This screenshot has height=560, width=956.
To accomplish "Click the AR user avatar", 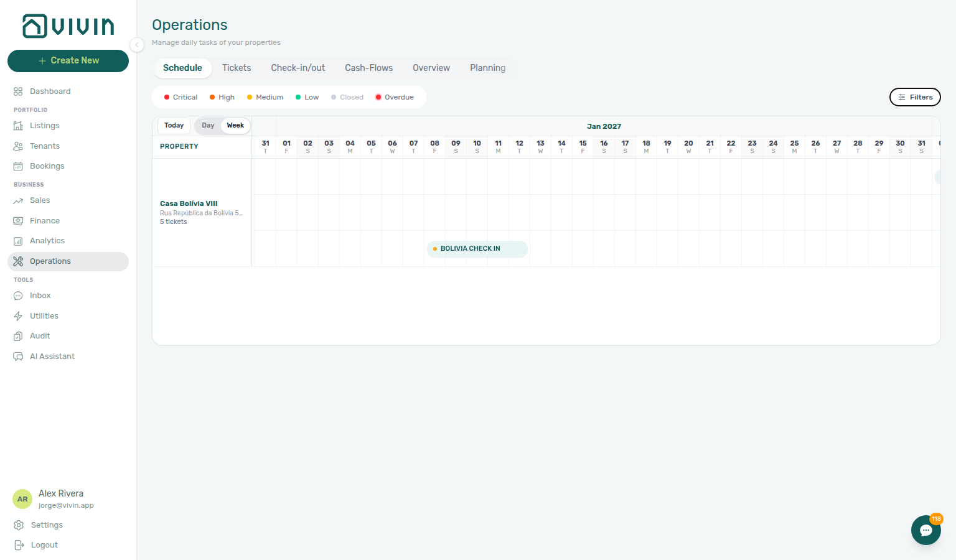I will [22, 499].
